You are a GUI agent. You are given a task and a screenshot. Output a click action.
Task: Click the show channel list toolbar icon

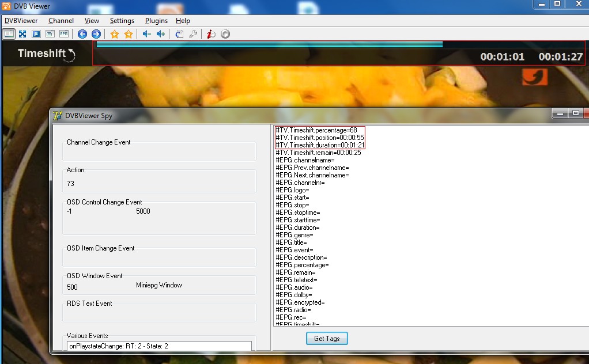(9, 34)
